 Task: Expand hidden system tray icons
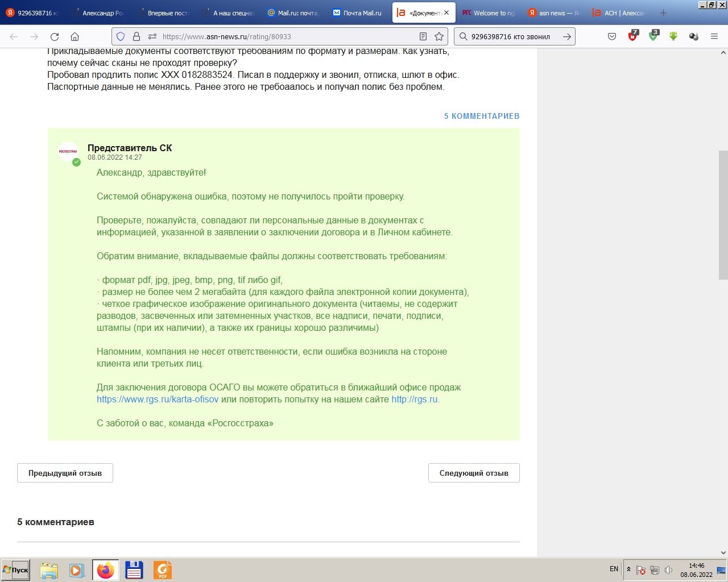[x=628, y=569]
